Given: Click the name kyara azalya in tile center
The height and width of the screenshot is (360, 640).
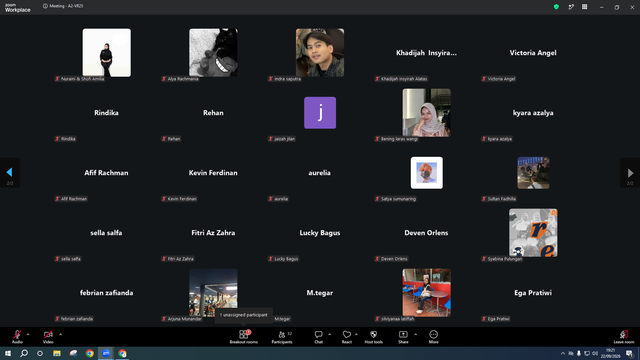Looking at the screenshot, I should coord(533,113).
